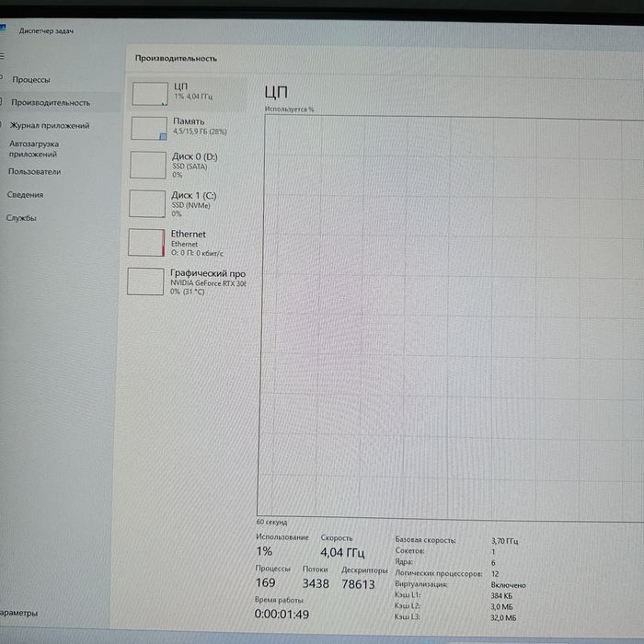
Task: Click the Диспетчер задач window title
Action: pyautogui.click(x=46, y=30)
